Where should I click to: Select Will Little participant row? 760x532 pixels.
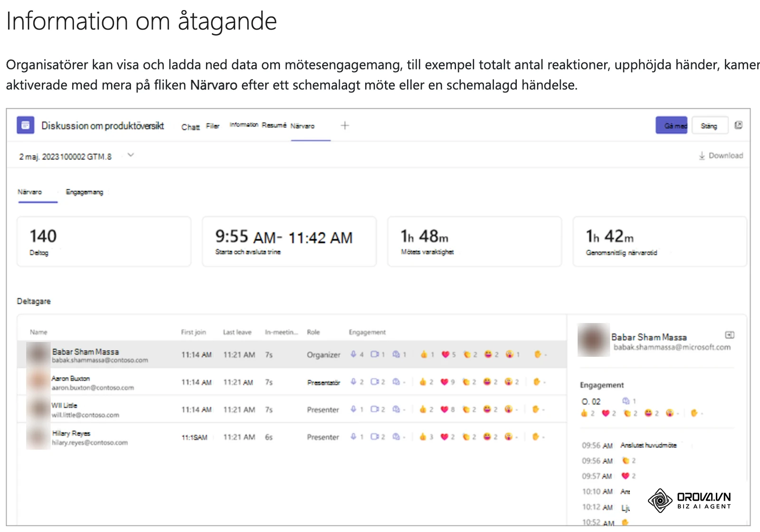point(292,409)
